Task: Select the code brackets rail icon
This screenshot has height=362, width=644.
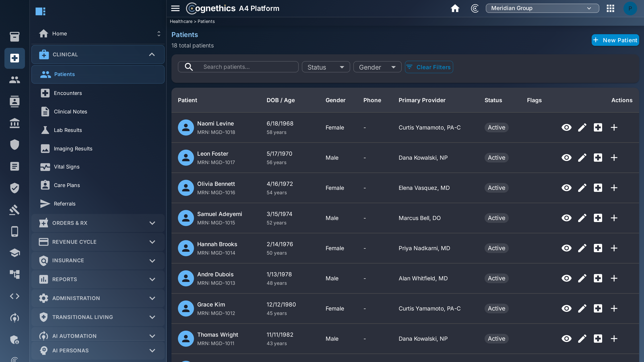Action: pyautogui.click(x=14, y=296)
